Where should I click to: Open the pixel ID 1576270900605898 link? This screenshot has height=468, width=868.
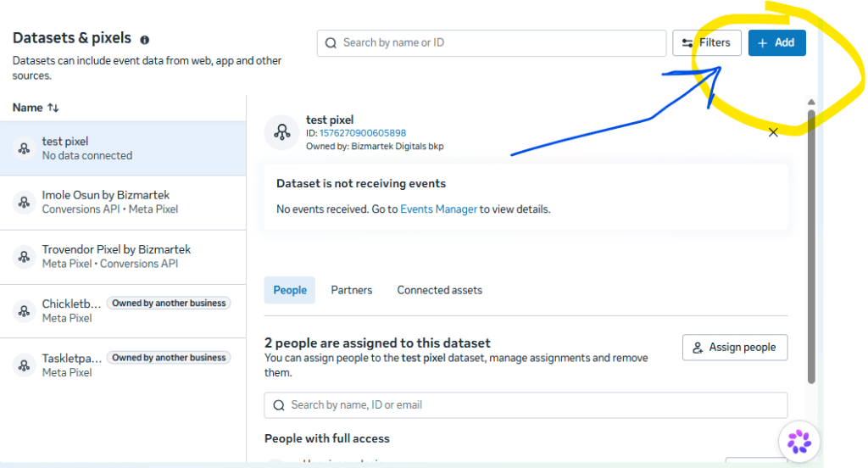click(363, 133)
